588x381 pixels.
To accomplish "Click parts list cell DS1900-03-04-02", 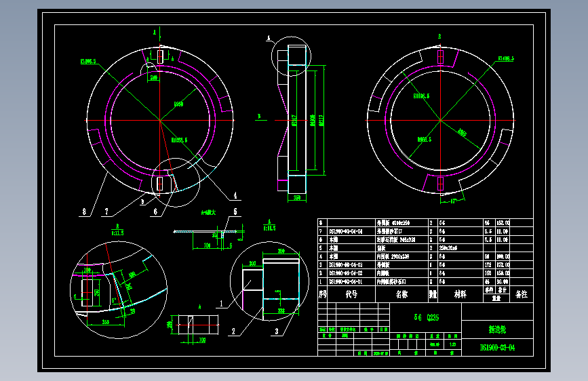I will click(x=346, y=273).
